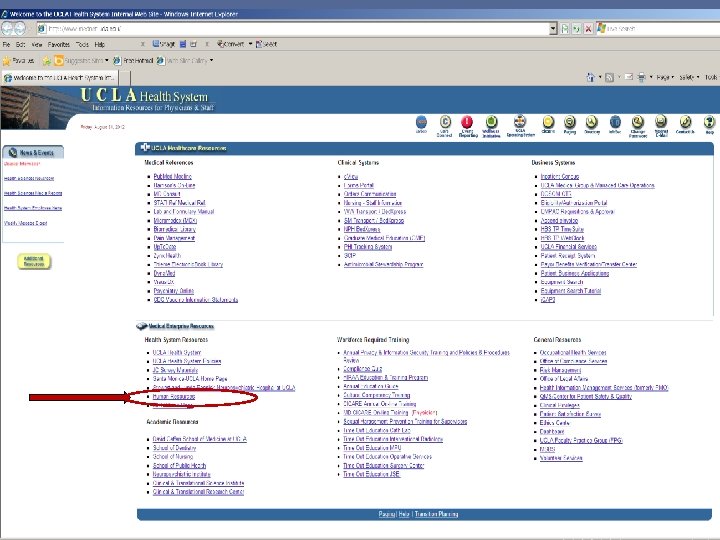Open the UCLA Operating System icon
720x540 pixels.
point(520,121)
